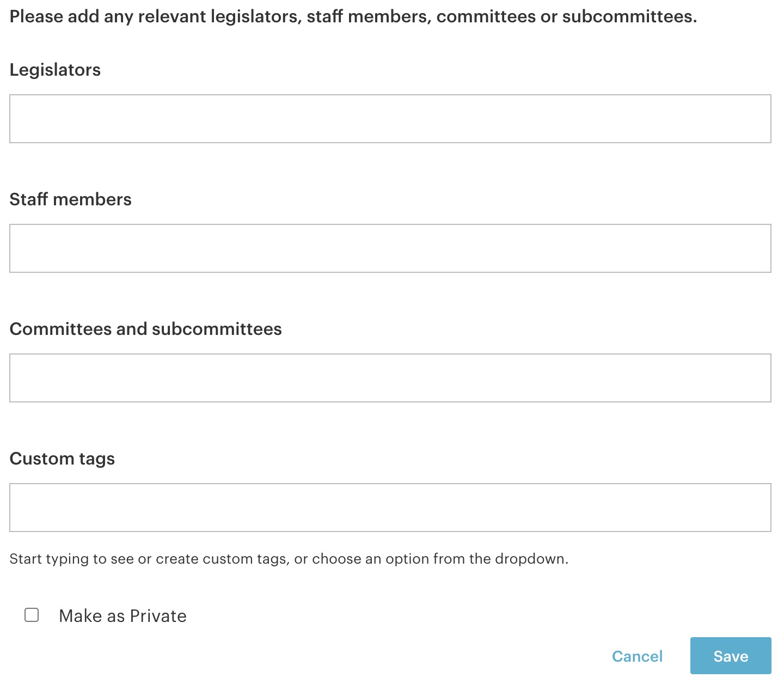
Task: Click the "Please add any relevant legislators" heading
Action: 353,16
